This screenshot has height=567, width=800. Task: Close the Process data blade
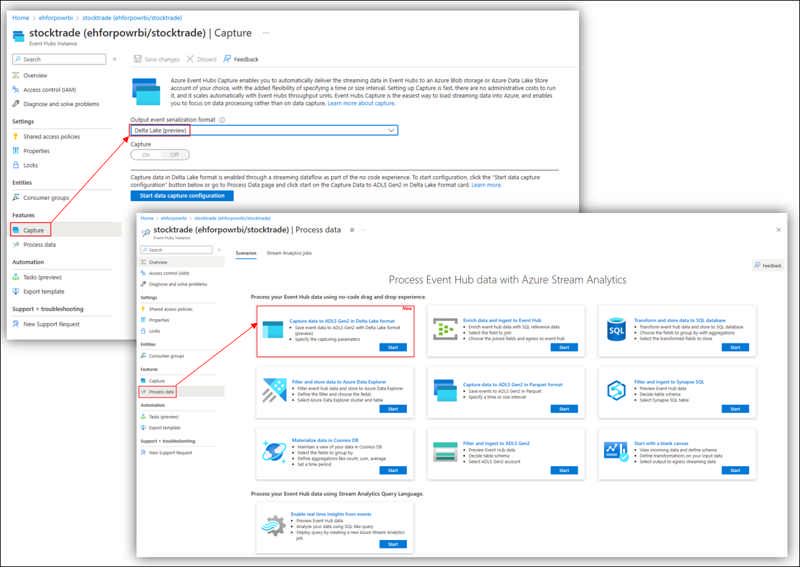coord(779,230)
